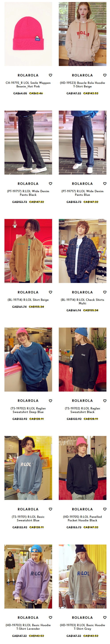The image size is (110, 644).
Task: Add Wide Denim Pants Black to wishlist
Action: click(x=51, y=184)
